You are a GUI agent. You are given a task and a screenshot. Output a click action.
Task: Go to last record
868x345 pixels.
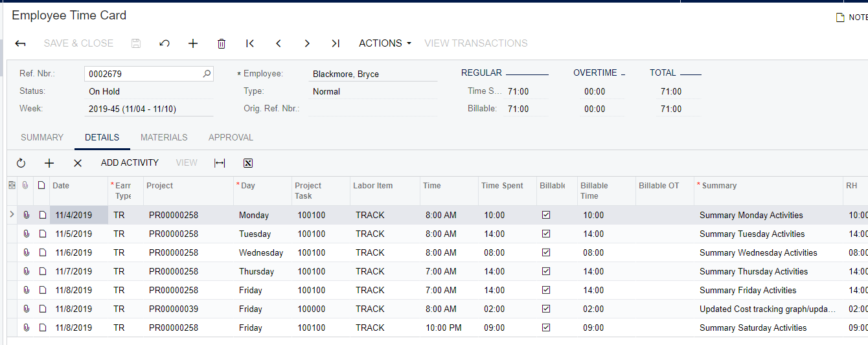[x=336, y=43]
